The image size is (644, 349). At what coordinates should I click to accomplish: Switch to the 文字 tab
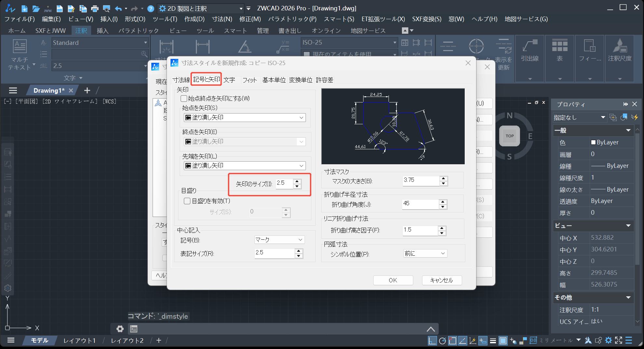[229, 80]
